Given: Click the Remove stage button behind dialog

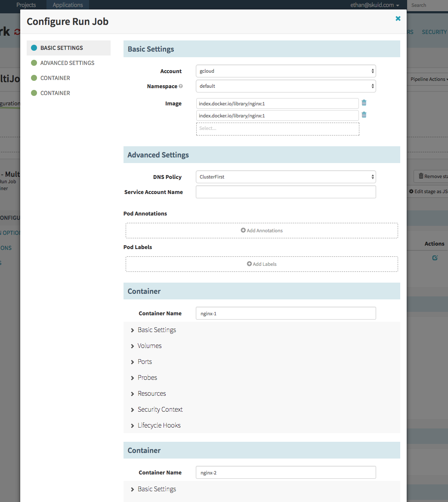Looking at the screenshot, I should (432, 176).
